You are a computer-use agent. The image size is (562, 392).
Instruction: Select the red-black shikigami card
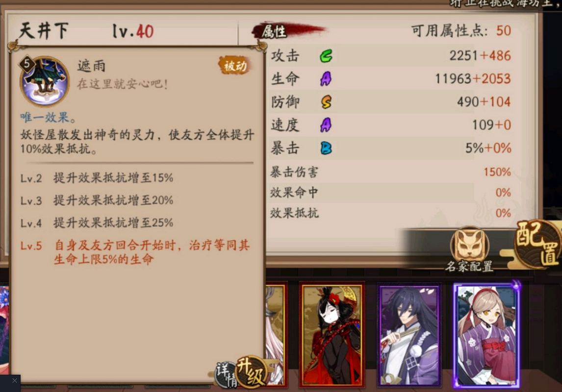click(x=332, y=336)
